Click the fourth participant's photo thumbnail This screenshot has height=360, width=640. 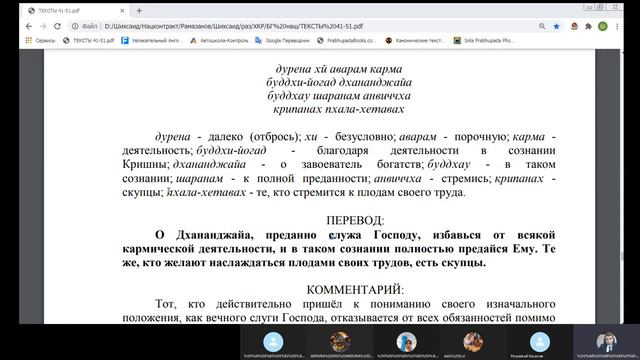(x=473, y=342)
